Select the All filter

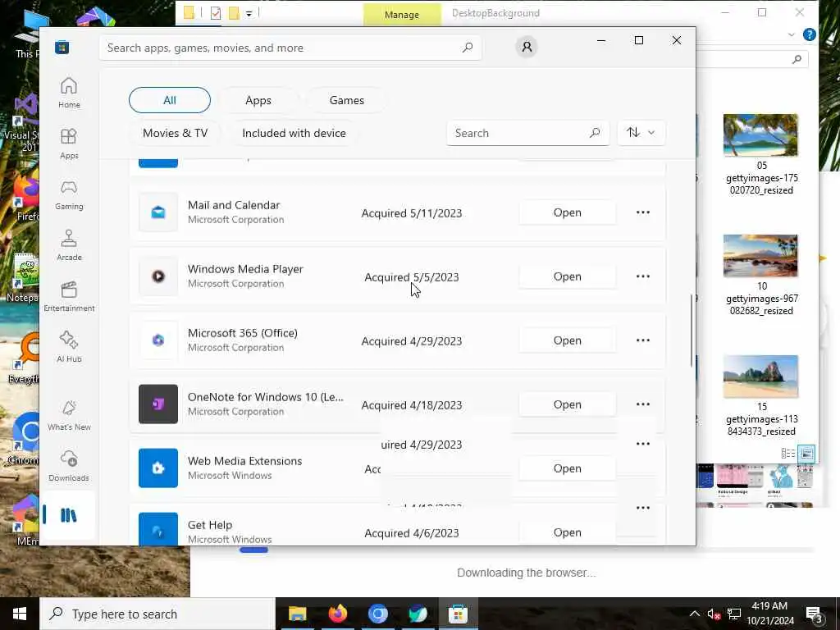tap(170, 100)
